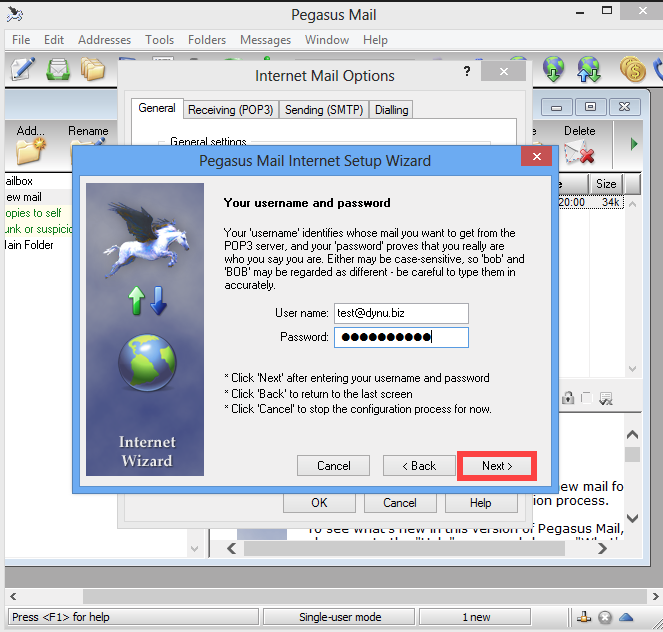This screenshot has width=663, height=632.
Task: Click the Back button in the wizard
Action: point(419,466)
